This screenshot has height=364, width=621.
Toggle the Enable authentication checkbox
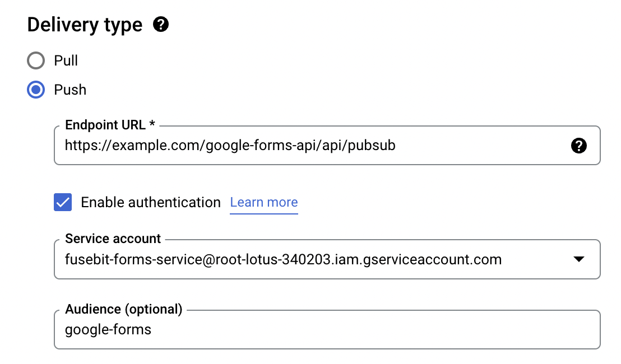pyautogui.click(x=63, y=202)
